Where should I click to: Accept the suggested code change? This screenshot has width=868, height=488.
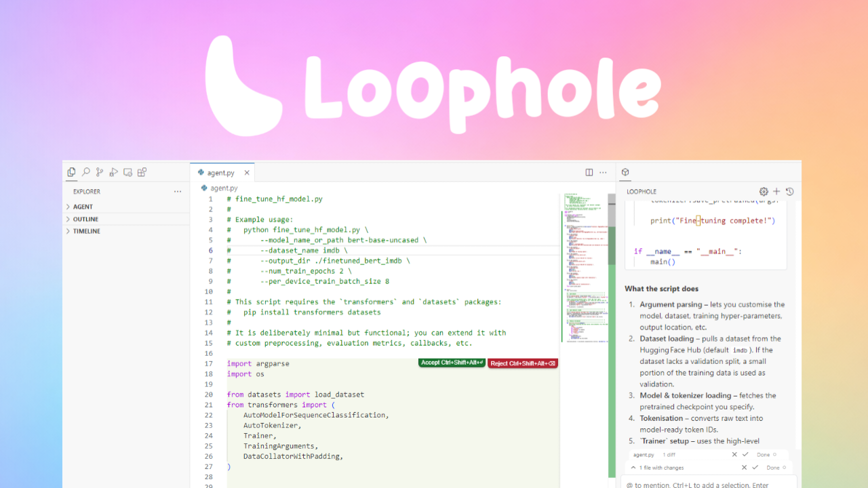pyautogui.click(x=452, y=363)
